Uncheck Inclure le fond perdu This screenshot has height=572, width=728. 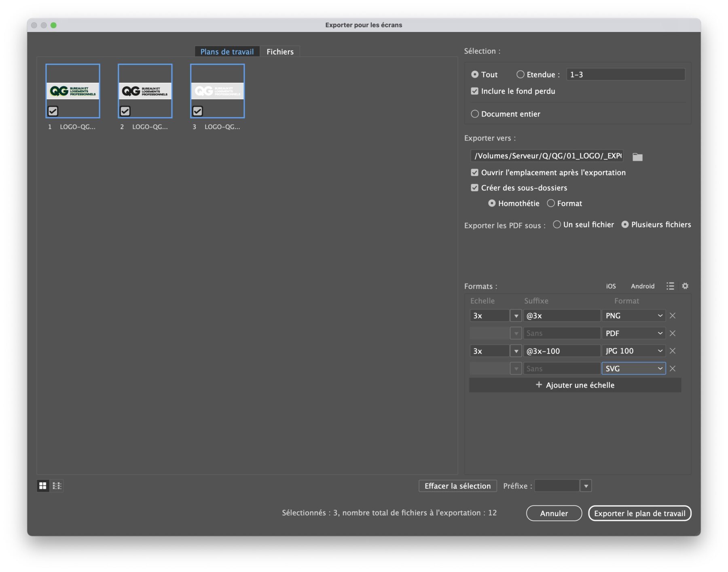474,91
